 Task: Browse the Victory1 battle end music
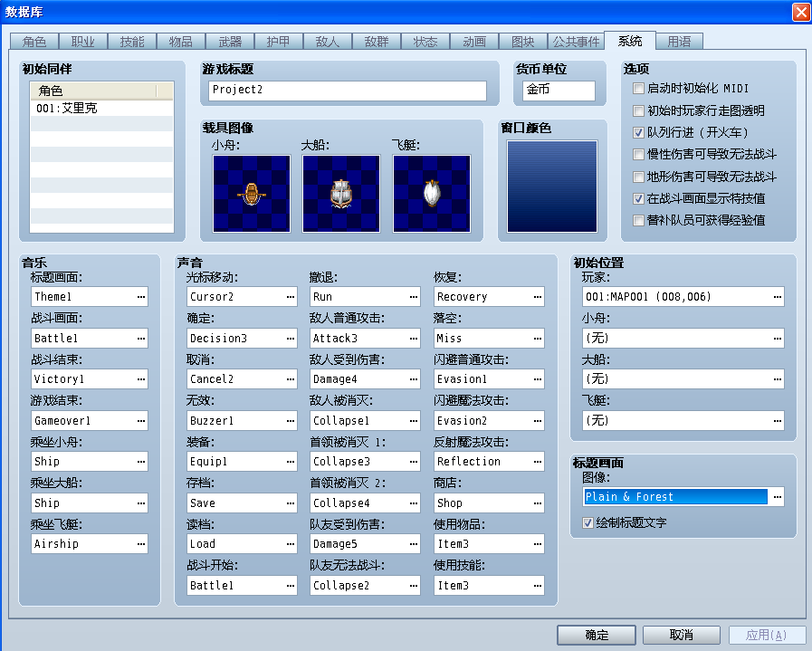[x=141, y=379]
